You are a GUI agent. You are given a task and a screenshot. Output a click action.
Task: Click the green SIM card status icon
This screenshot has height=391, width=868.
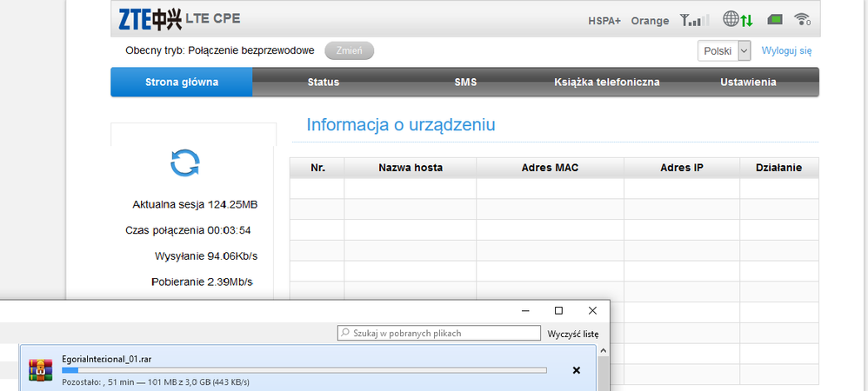(x=775, y=20)
